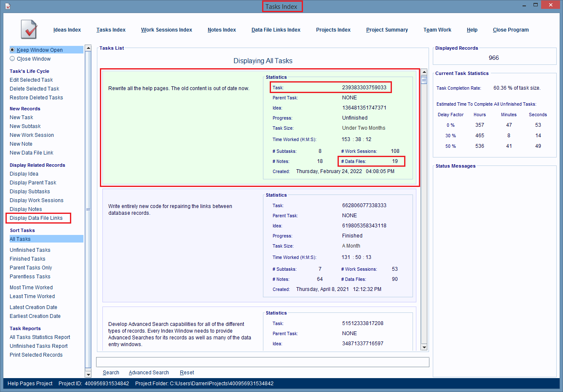Create a New Data File Link

pos(32,153)
